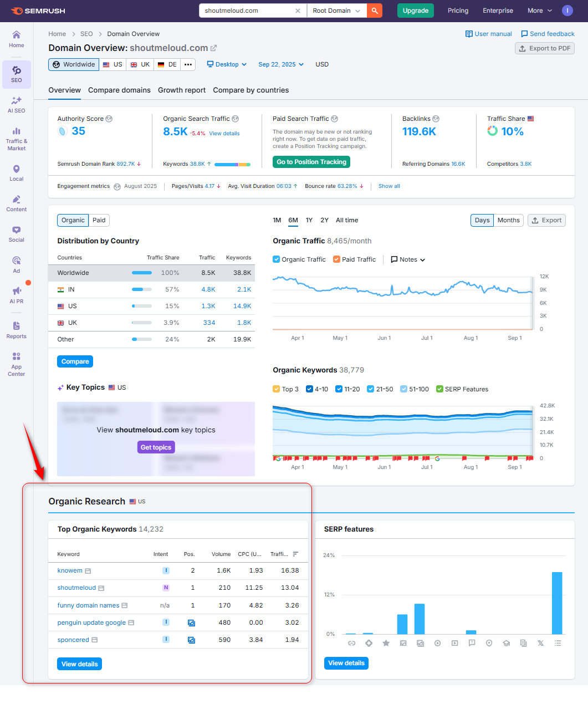Open the Root Domain dropdown

[336, 10]
